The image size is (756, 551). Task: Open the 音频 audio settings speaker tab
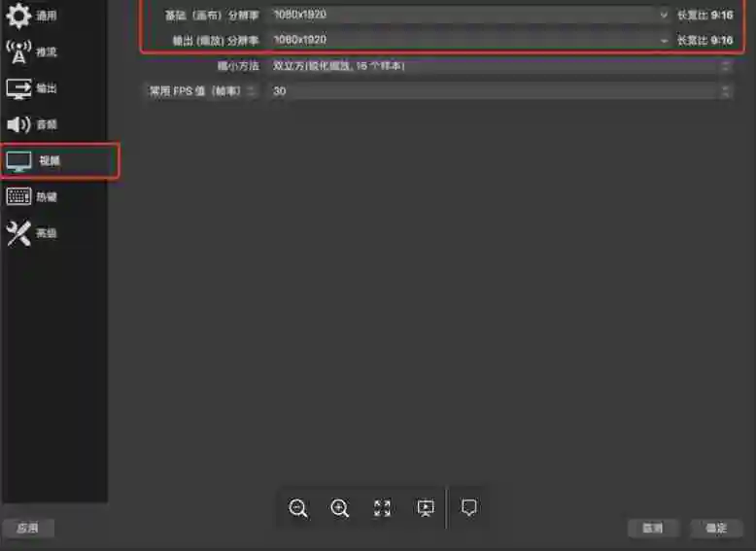pos(32,124)
